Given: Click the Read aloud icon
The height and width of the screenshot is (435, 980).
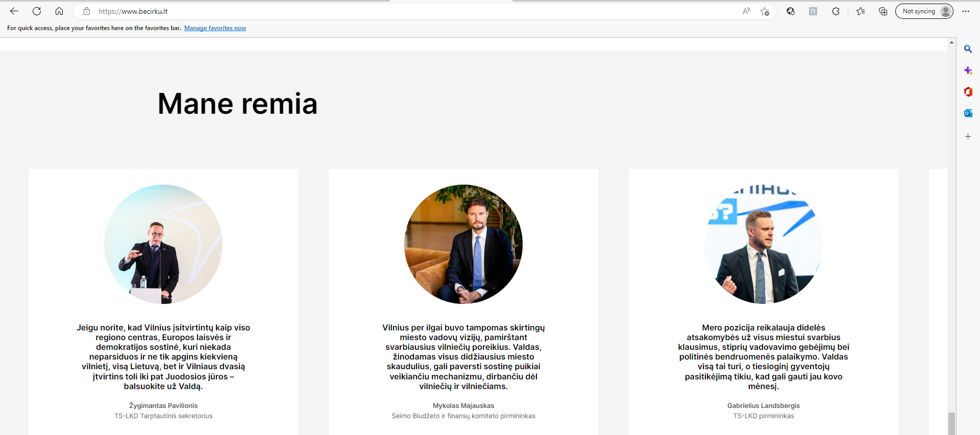Looking at the screenshot, I should tap(746, 11).
